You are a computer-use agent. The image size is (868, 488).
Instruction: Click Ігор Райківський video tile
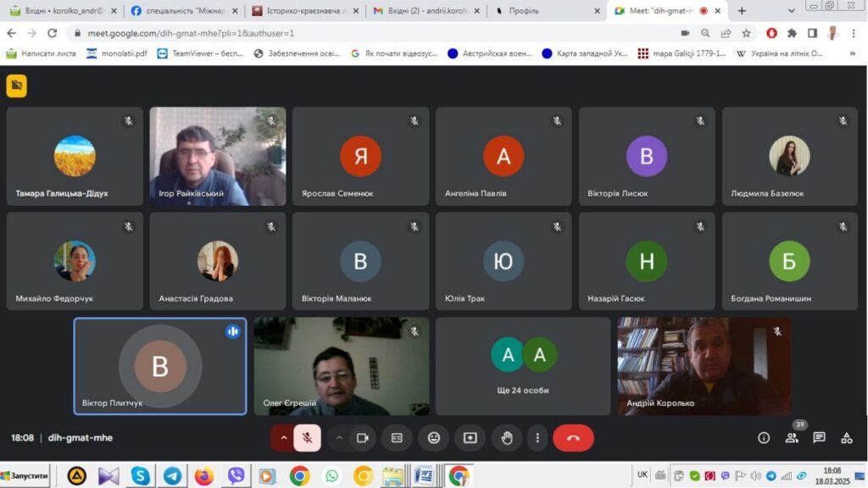tap(218, 157)
